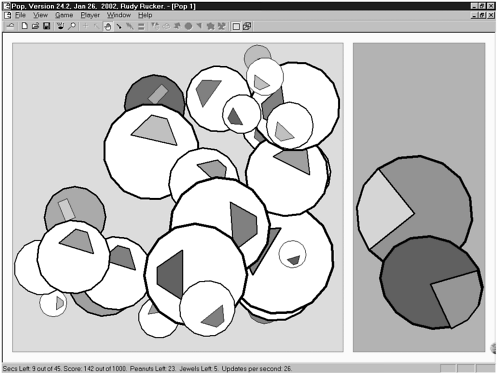Click 'Peanuts Left: 23' status text

153,369
